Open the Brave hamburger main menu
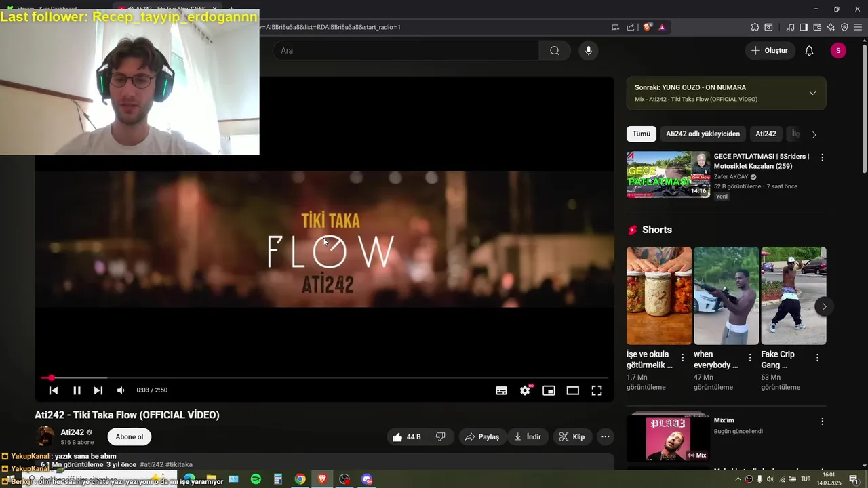This screenshot has width=868, height=488. [858, 27]
